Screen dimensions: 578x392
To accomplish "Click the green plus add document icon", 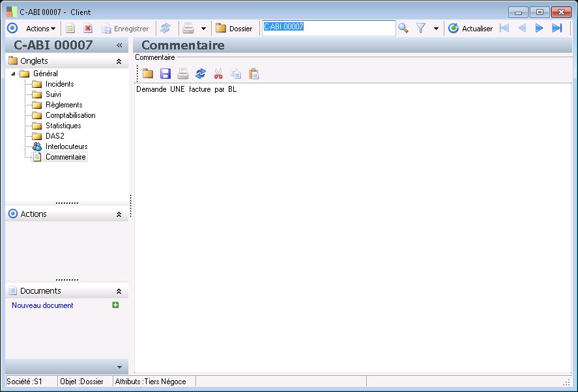I will pyautogui.click(x=115, y=305).
